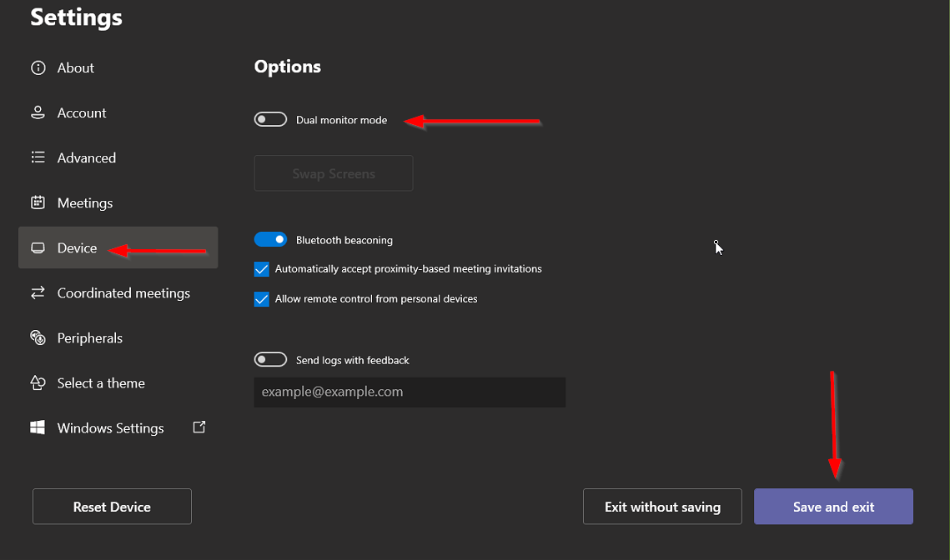Click the example email input field
The height and width of the screenshot is (560, 950).
coord(409,392)
